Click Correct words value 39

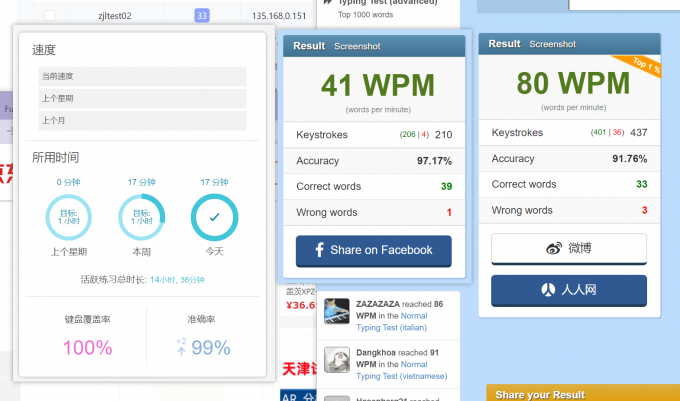pyautogui.click(x=446, y=186)
